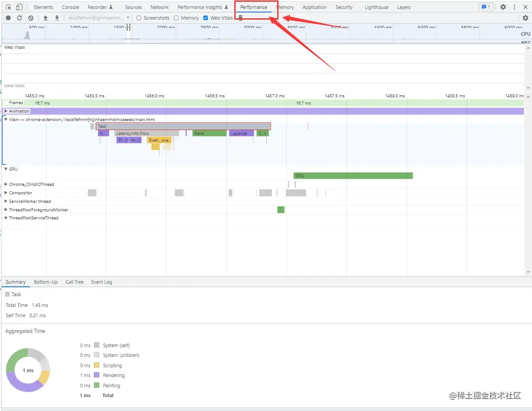This screenshot has height=411, width=532.
Task: Enable the Memory checkbox
Action: [x=176, y=18]
